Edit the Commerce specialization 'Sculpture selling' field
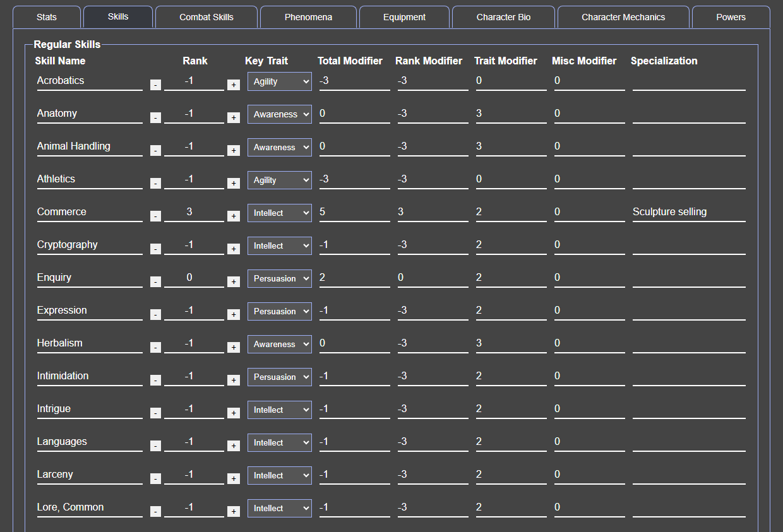 click(689, 212)
